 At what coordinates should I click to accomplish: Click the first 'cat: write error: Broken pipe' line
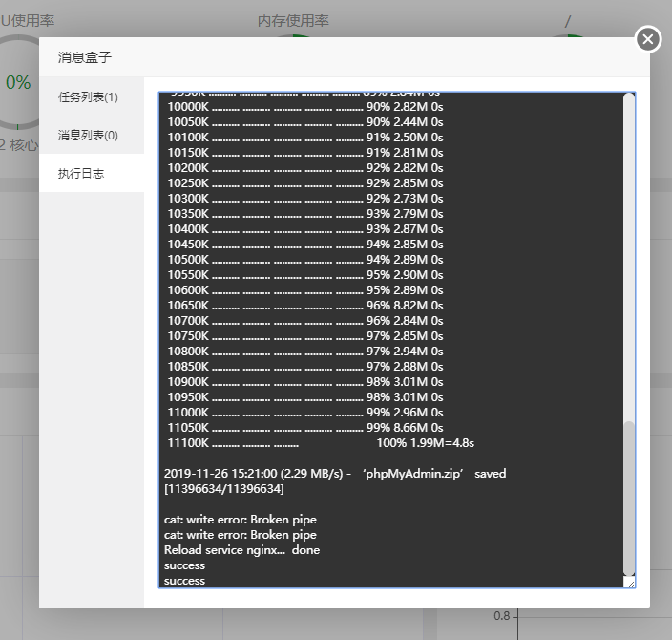(x=240, y=520)
